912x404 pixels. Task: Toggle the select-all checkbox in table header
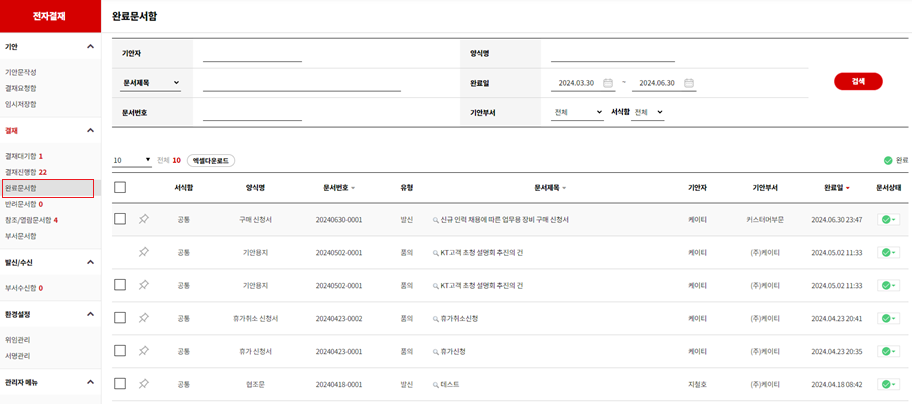coord(120,187)
